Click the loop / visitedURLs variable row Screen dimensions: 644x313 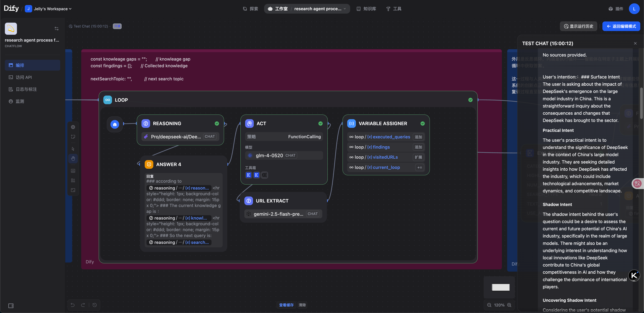pyautogui.click(x=386, y=157)
